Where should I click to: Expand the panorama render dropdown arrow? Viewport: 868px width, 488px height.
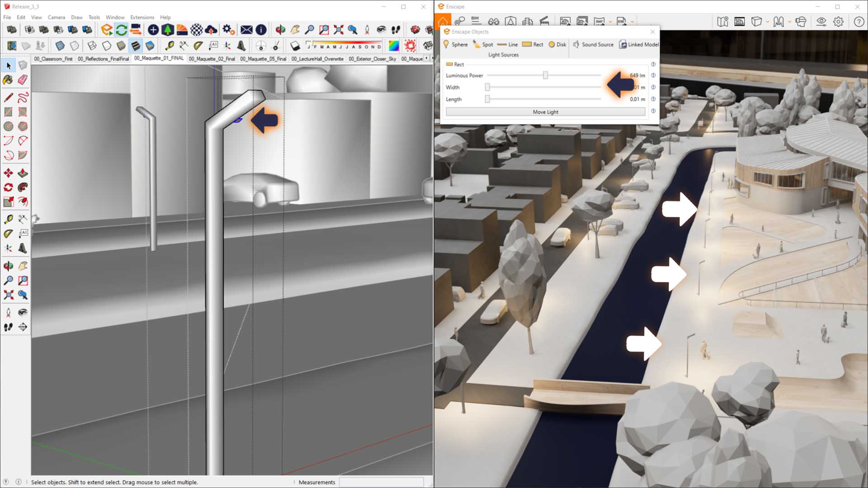tap(610, 22)
